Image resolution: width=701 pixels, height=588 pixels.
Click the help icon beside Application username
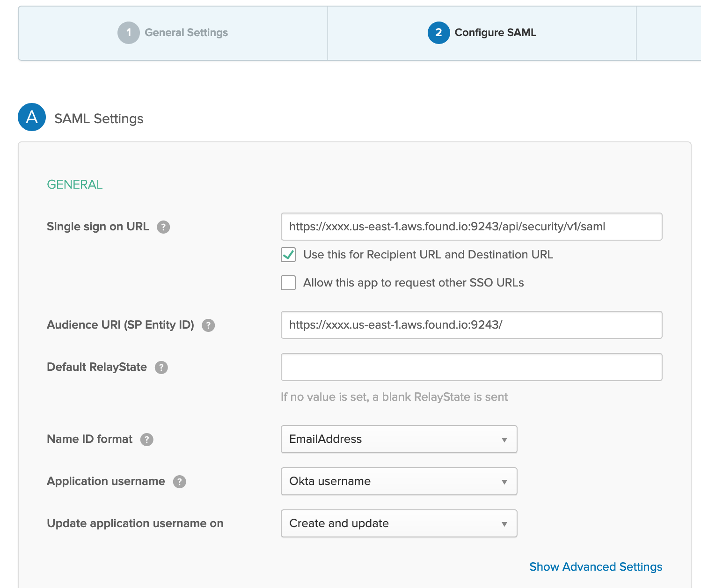click(180, 481)
